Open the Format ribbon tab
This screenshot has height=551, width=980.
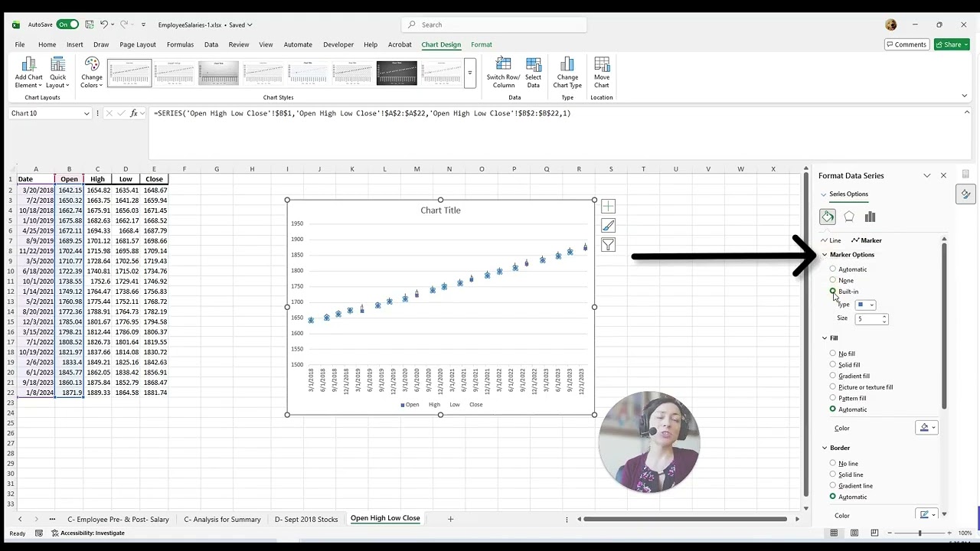pos(482,44)
